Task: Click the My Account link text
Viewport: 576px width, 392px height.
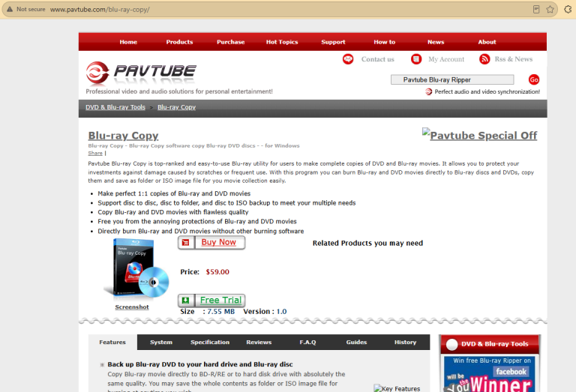Action: pyautogui.click(x=446, y=59)
